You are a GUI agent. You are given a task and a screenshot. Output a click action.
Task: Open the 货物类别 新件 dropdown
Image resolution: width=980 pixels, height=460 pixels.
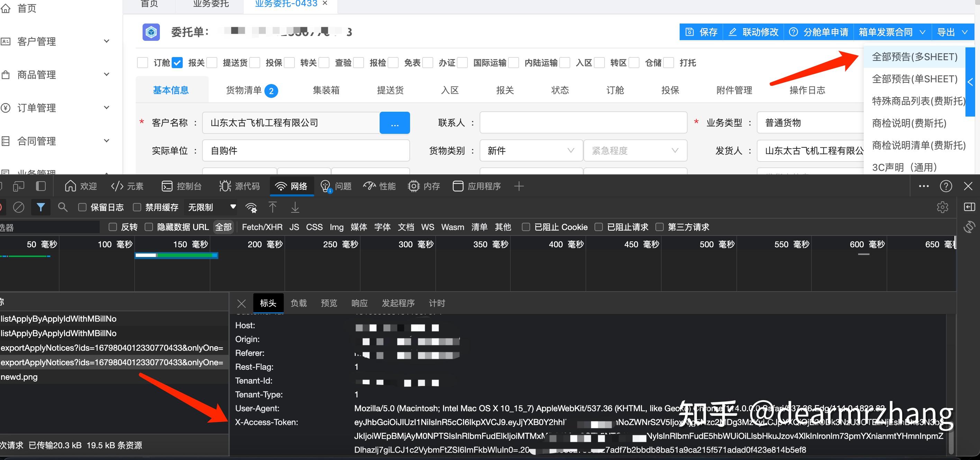coord(531,150)
